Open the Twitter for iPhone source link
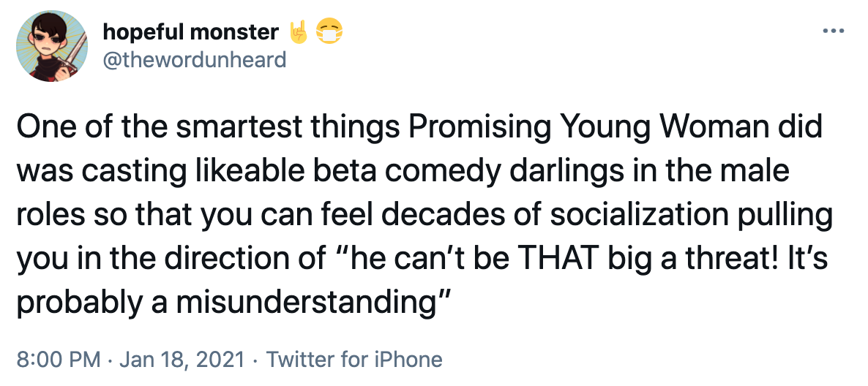The image size is (868, 386). (354, 360)
